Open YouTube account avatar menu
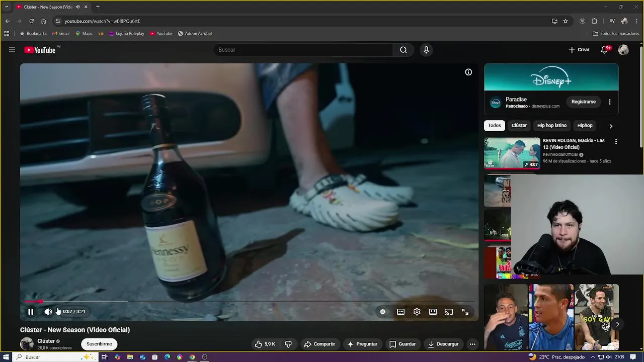Screen dimensions: 644x362 coord(623,50)
